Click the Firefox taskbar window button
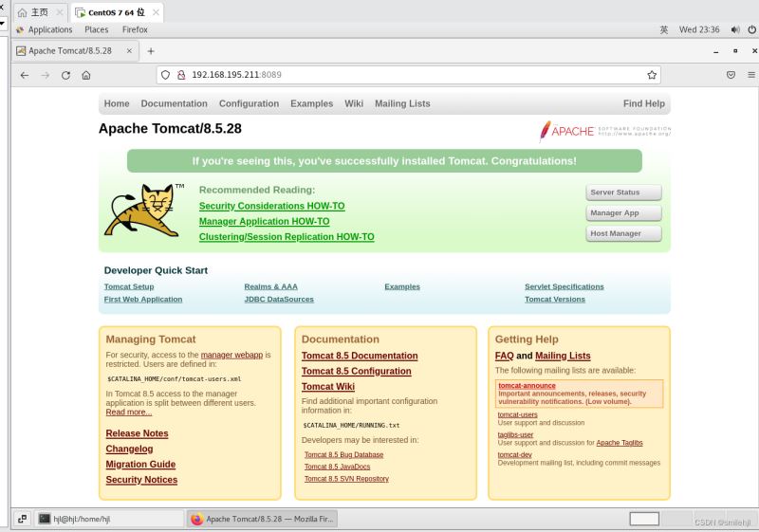 coord(263,519)
